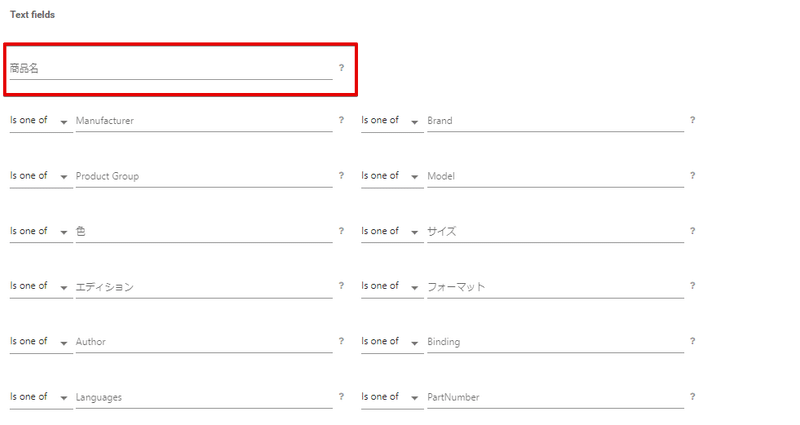
Task: Click help icon beside サイズ field
Action: tap(692, 231)
